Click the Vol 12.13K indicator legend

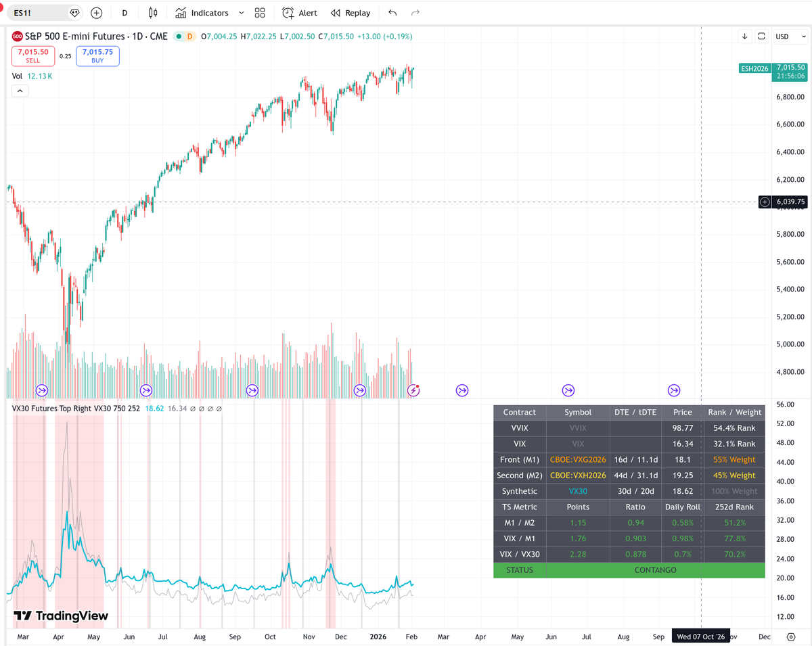[32, 76]
